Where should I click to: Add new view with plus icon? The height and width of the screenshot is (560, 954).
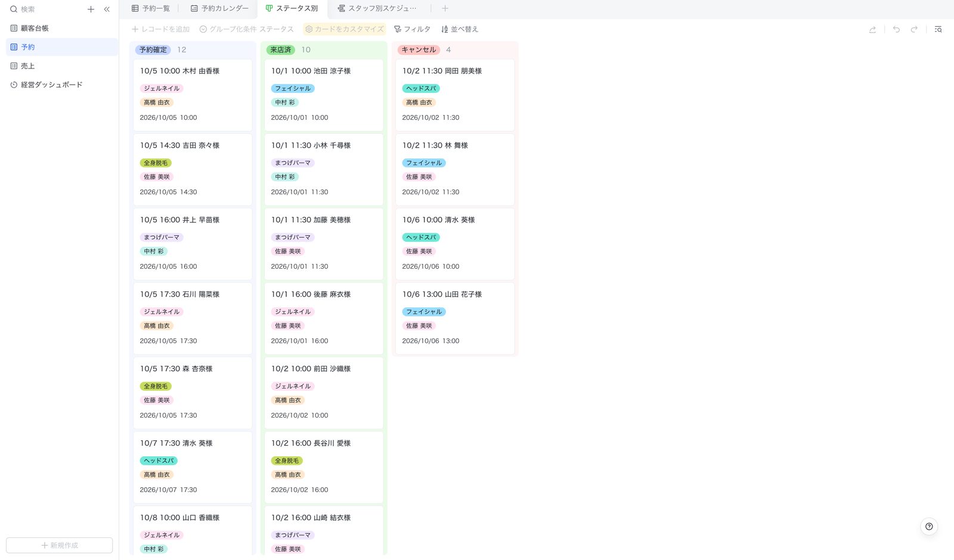(x=445, y=8)
